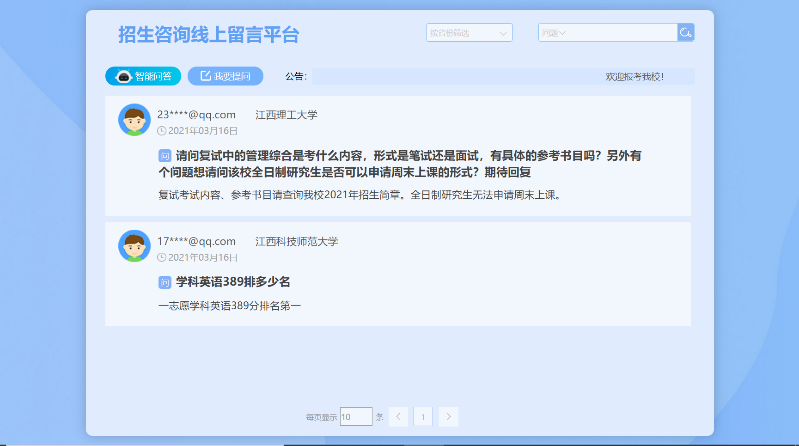
Task: Click the answer 一志愿学科英语389分排名第一
Action: [x=230, y=306]
